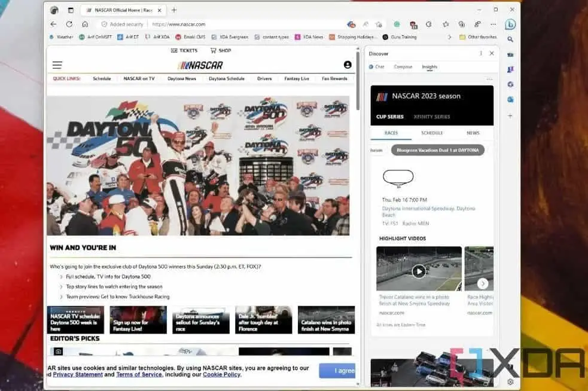Open the XDA News bookmark
The width and height of the screenshot is (588, 391).
(x=309, y=37)
